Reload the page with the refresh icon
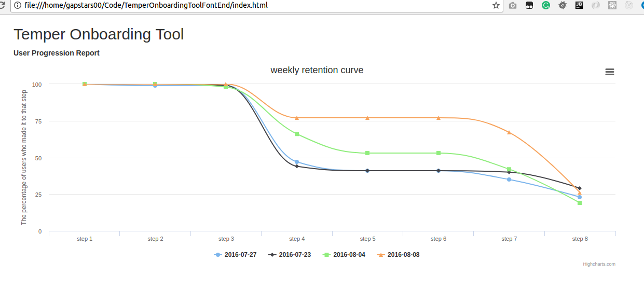This screenshot has width=644, height=303. pyautogui.click(x=2, y=6)
